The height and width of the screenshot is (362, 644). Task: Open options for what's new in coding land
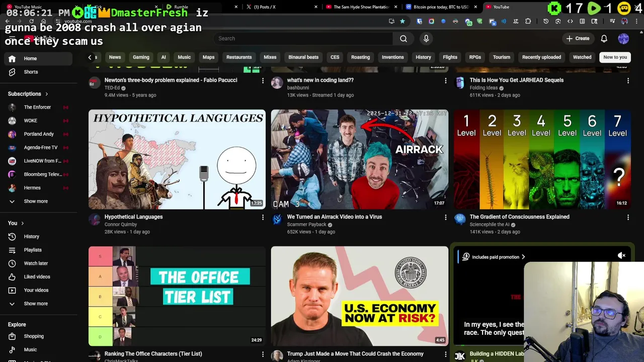(x=445, y=80)
